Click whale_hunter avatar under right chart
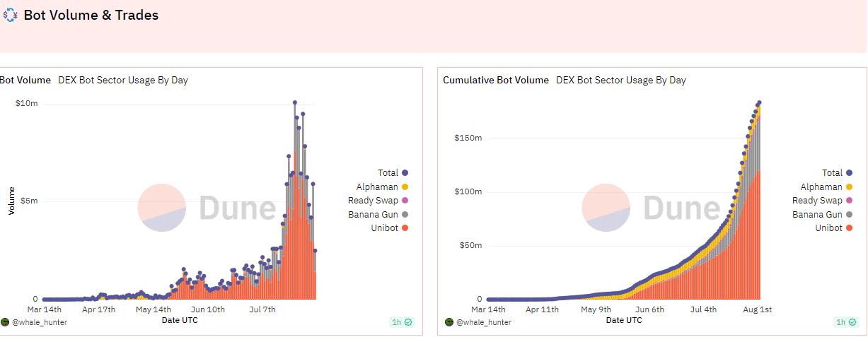The height and width of the screenshot is (337, 868). pyautogui.click(x=449, y=322)
